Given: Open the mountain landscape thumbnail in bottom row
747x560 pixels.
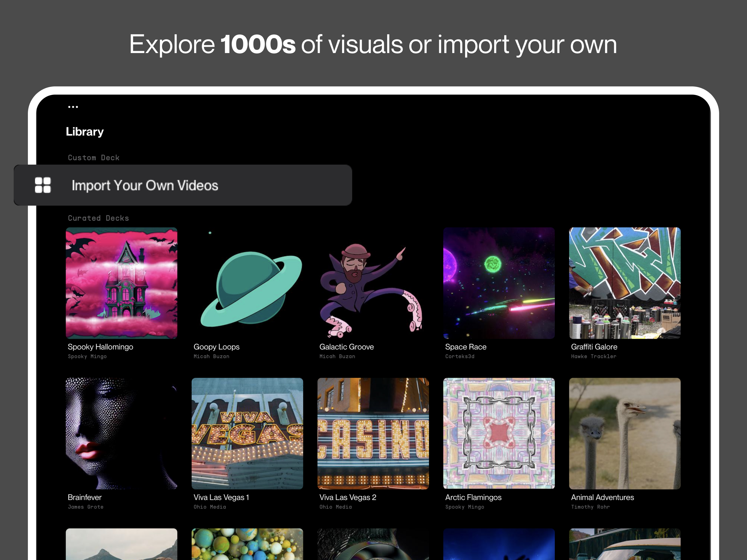Looking at the screenshot, I should [122, 544].
